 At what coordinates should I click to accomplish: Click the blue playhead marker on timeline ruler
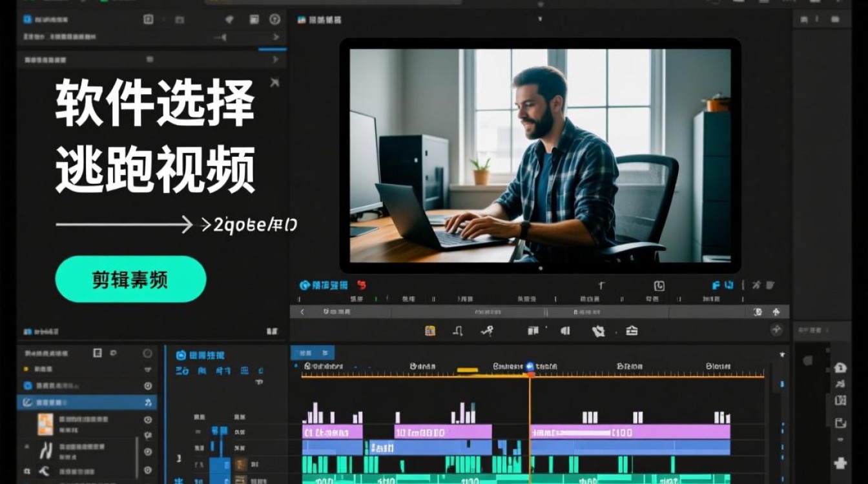(x=530, y=366)
